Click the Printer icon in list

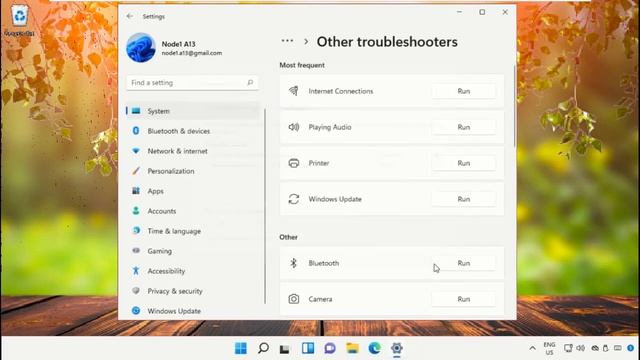[x=293, y=163]
